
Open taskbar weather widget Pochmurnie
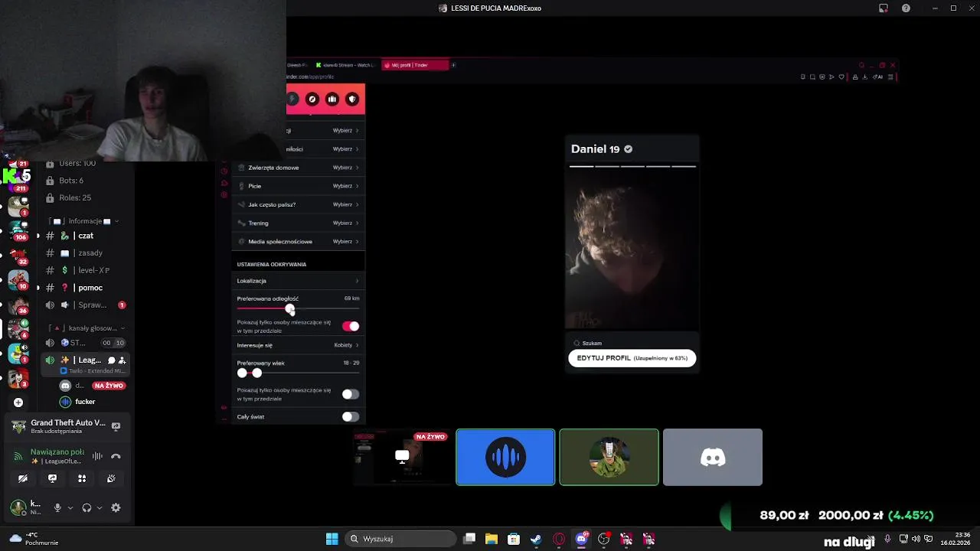[x=34, y=539]
